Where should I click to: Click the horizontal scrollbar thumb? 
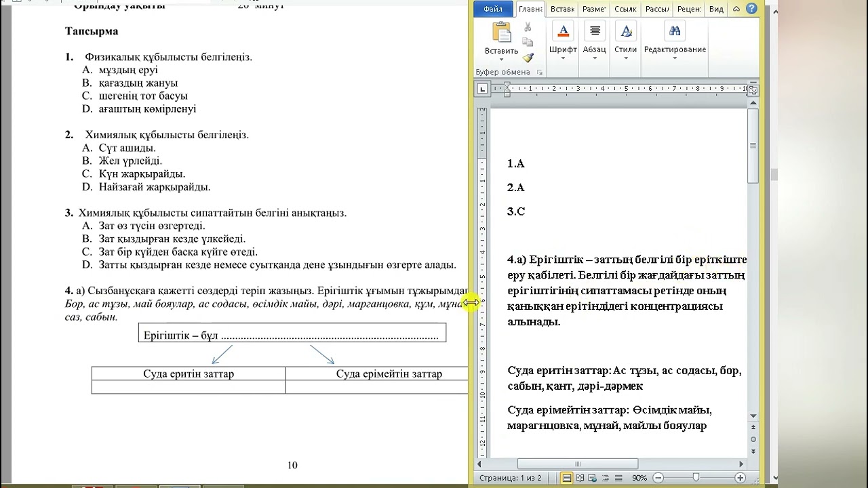(578, 464)
